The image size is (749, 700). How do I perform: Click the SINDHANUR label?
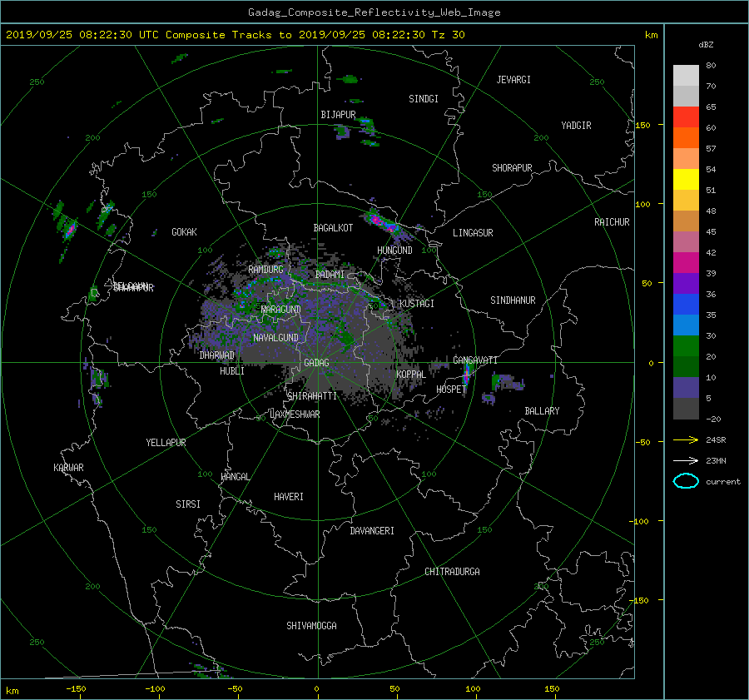tap(513, 300)
